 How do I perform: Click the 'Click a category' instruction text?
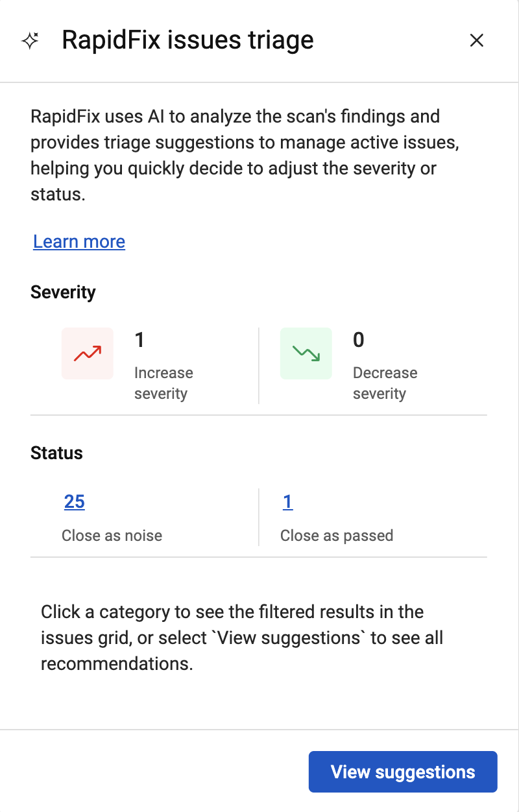click(x=242, y=638)
